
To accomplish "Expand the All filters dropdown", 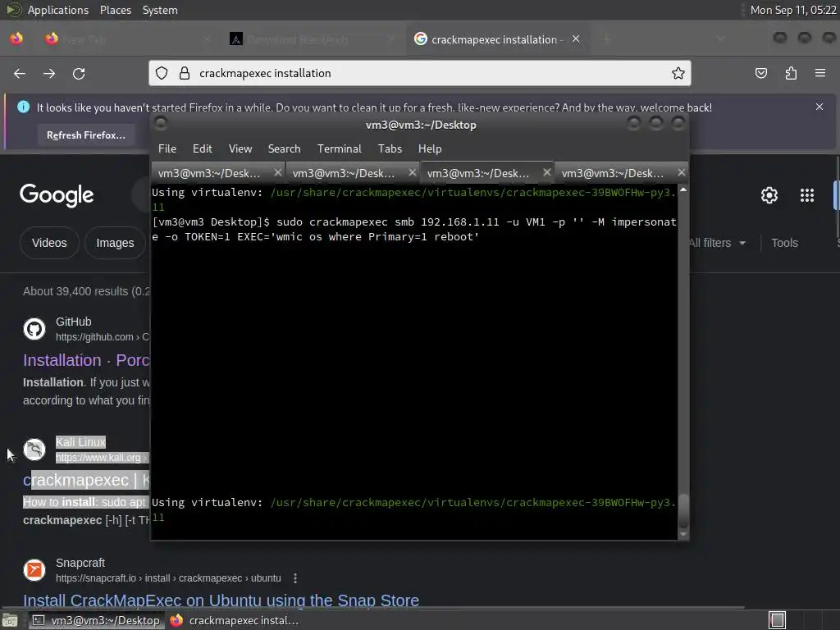I will tap(717, 243).
